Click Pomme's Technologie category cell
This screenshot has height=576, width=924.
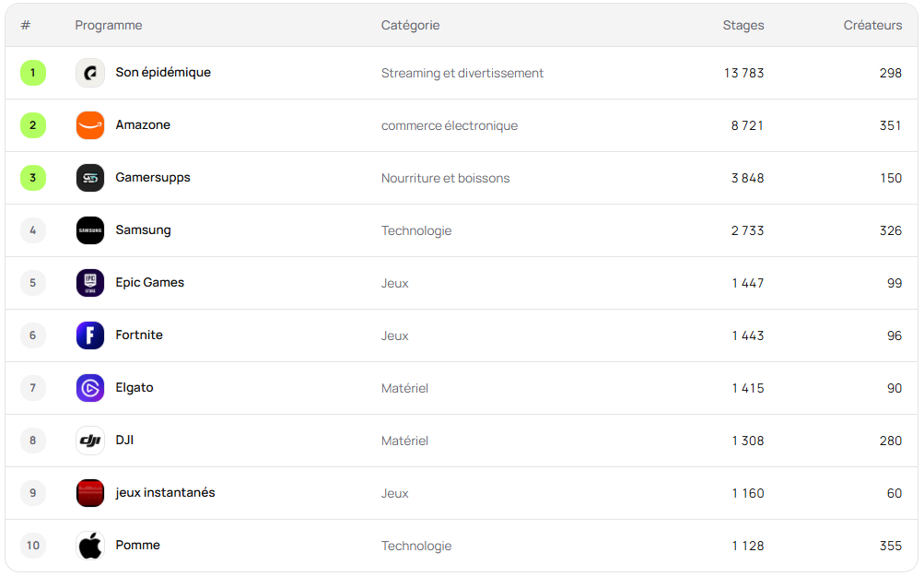pos(416,546)
